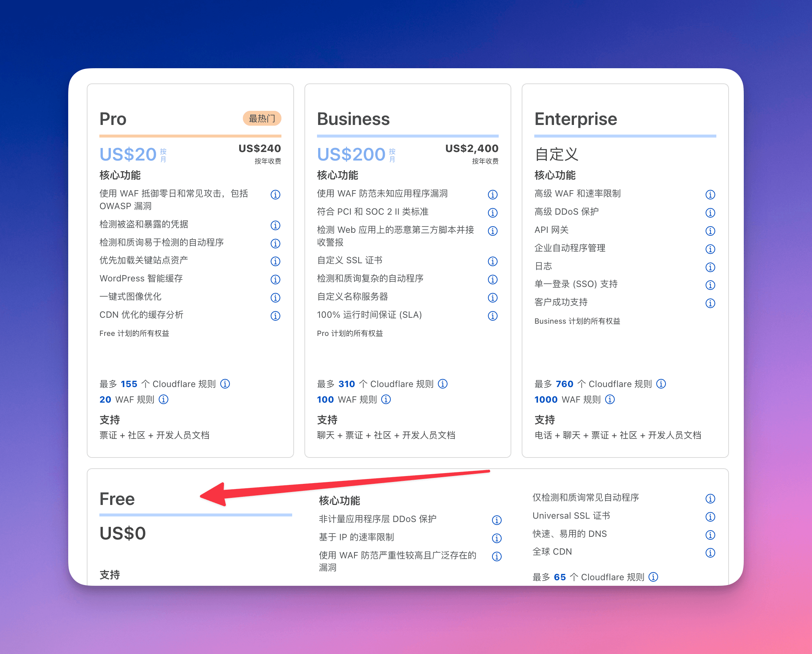Click 支持 heading in Enterprise card

[544, 420]
